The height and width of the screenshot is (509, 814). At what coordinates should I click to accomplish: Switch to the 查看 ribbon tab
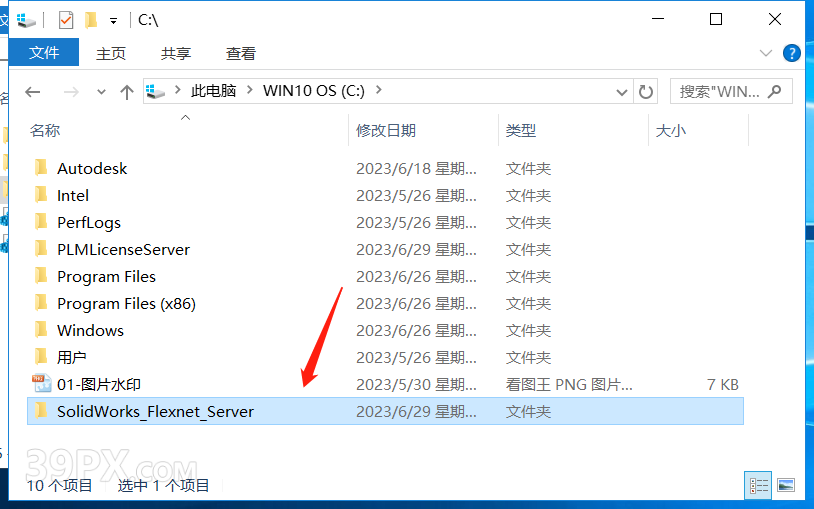240,53
